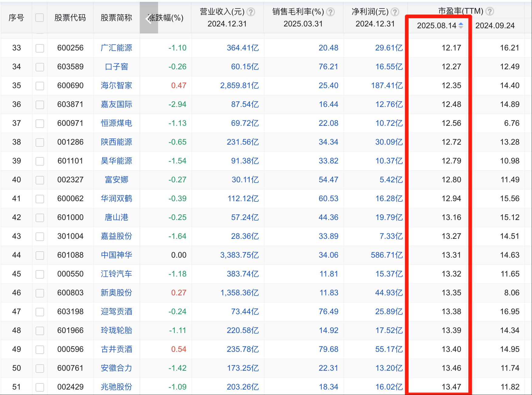Click the help icon next to 净利润(元)

[x=395, y=12]
